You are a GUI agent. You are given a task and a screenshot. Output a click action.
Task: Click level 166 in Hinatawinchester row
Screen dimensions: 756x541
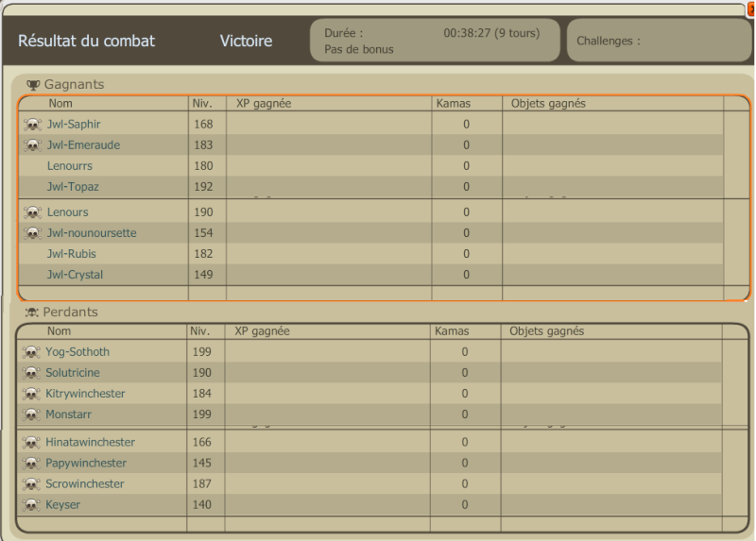pos(202,442)
